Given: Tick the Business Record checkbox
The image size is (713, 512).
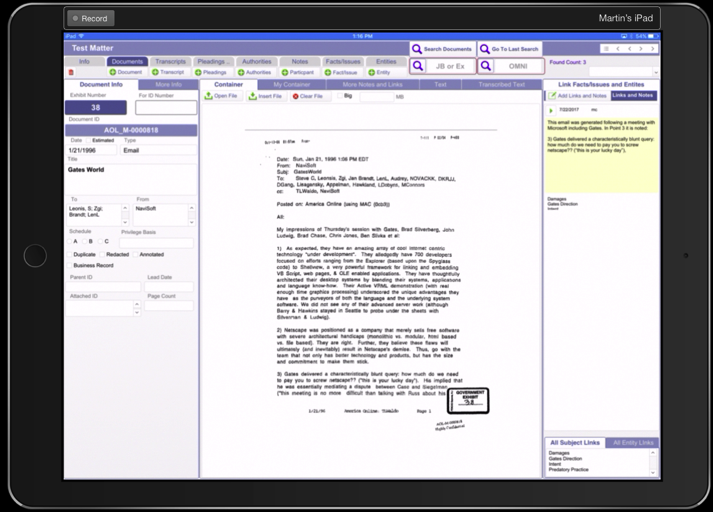Looking at the screenshot, I should [x=70, y=266].
